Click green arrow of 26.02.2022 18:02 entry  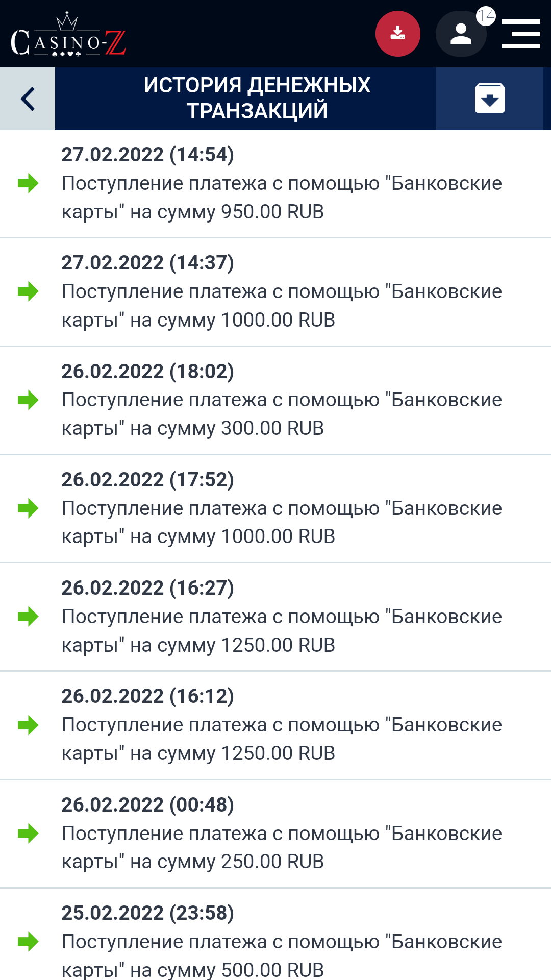click(x=28, y=400)
